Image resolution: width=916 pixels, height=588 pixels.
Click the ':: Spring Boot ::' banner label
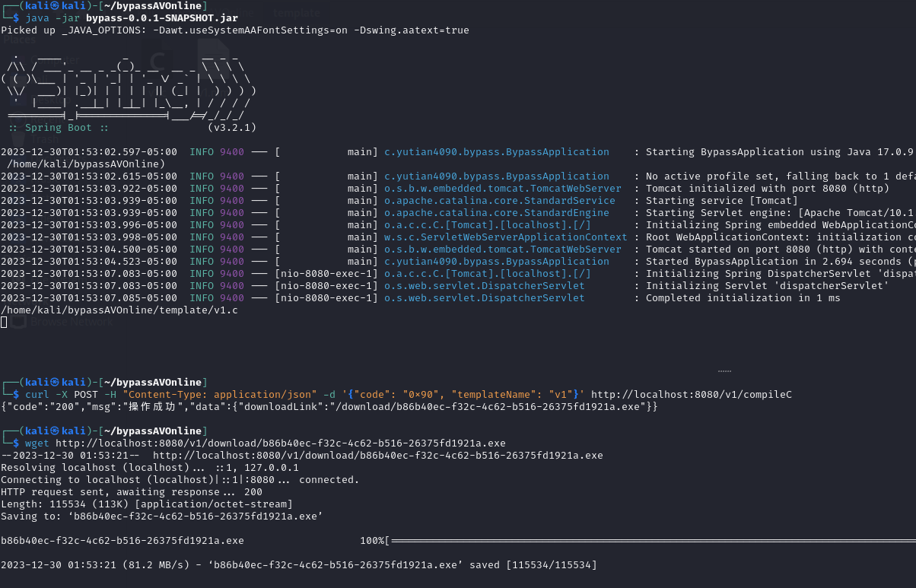[x=59, y=128]
